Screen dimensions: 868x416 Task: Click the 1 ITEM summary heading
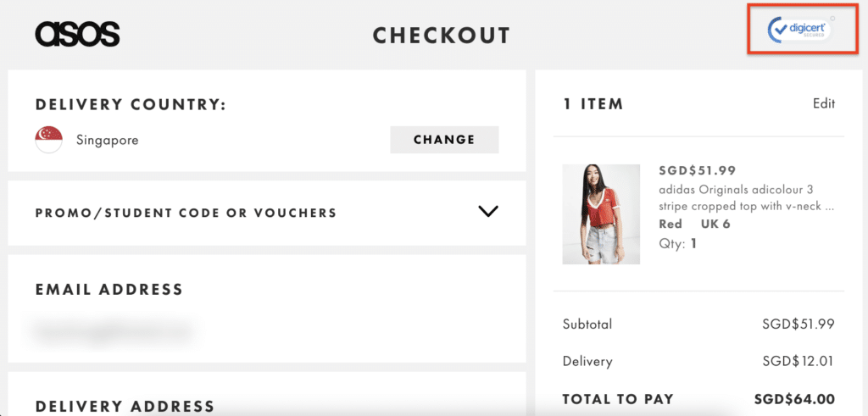click(593, 104)
